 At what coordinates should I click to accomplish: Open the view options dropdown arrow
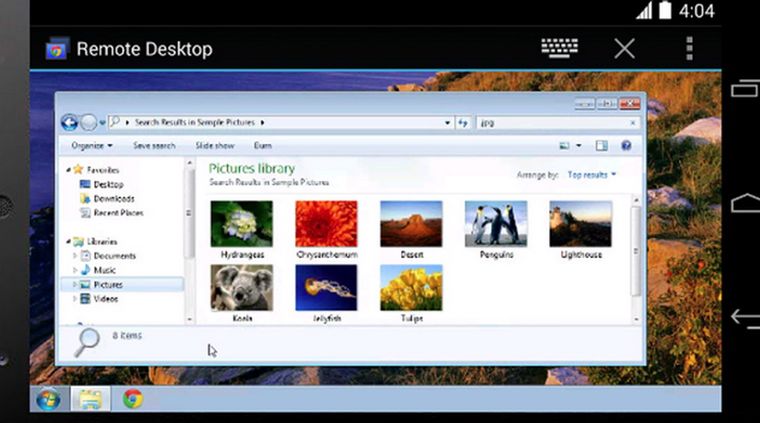click(579, 146)
